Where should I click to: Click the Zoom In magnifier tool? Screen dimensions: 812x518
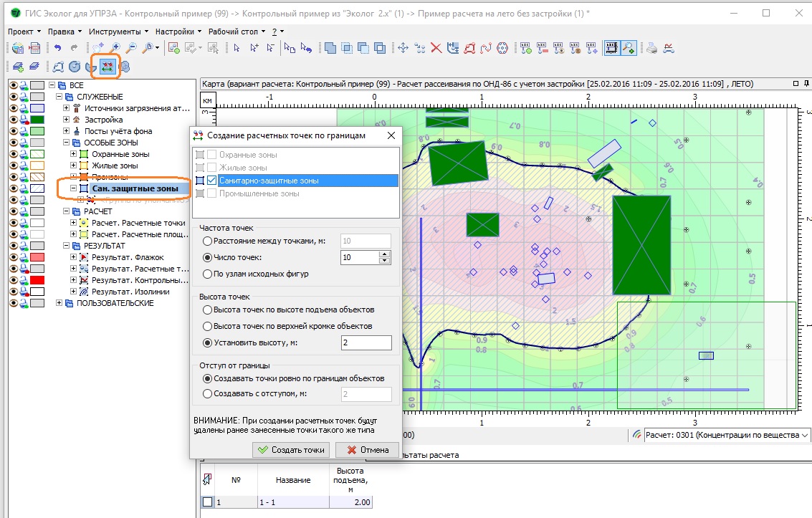point(115,48)
